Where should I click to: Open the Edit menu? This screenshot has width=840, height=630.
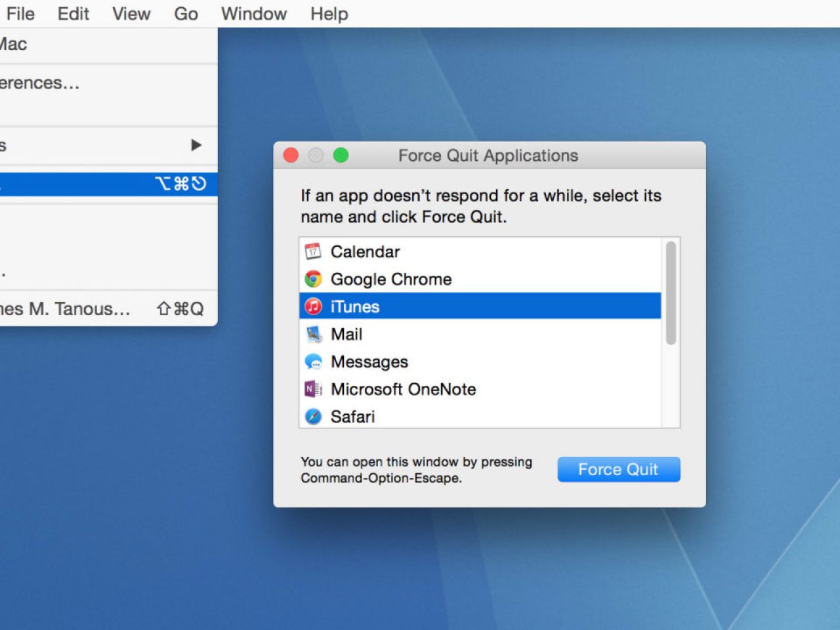tap(73, 14)
